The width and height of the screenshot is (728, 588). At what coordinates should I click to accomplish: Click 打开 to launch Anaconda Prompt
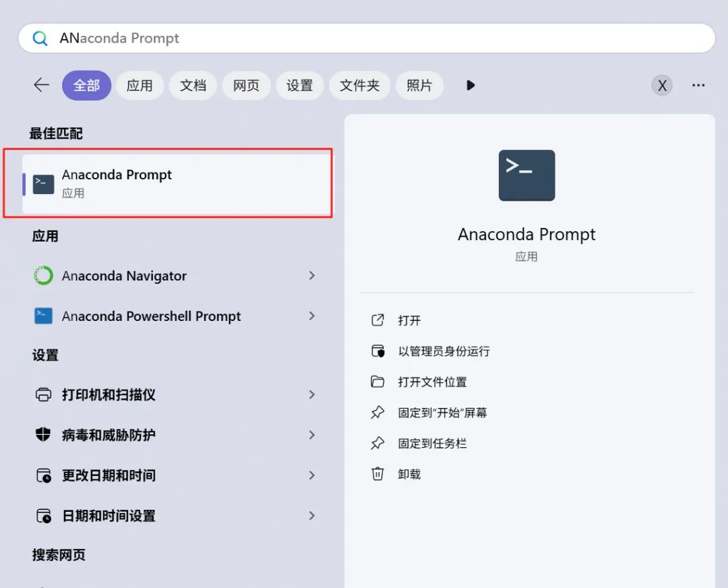tap(410, 320)
